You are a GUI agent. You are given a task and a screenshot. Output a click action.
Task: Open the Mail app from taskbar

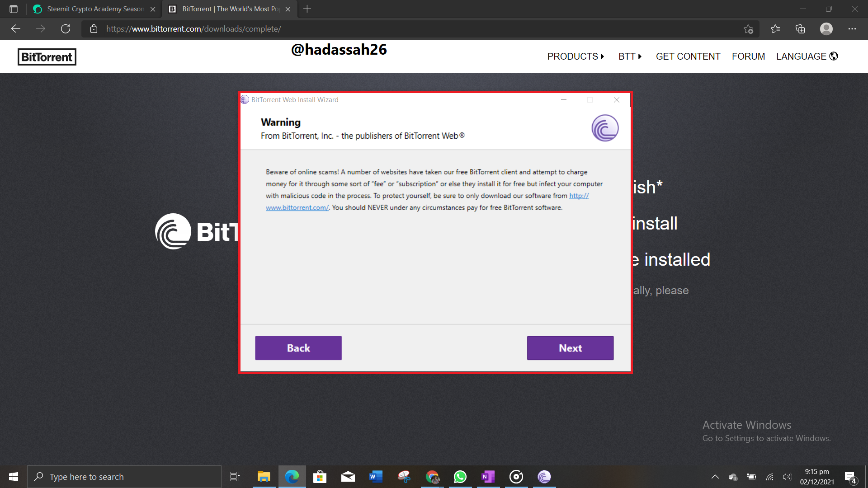pyautogui.click(x=348, y=477)
